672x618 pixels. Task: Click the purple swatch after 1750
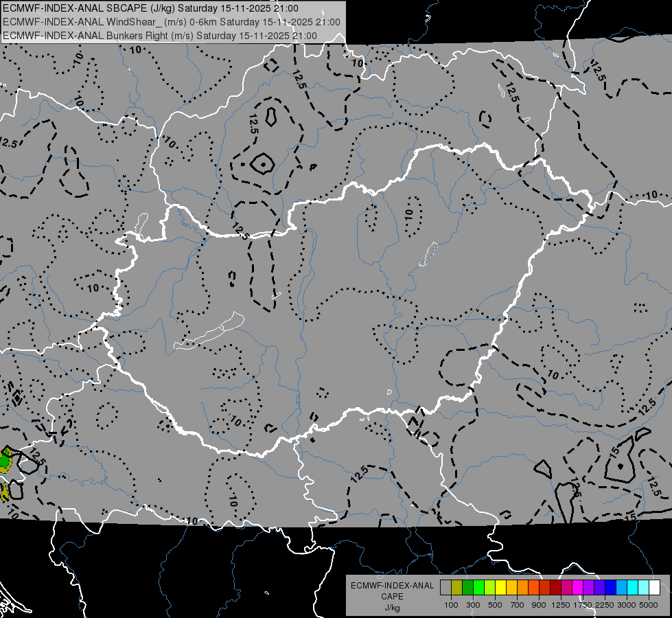click(x=588, y=588)
